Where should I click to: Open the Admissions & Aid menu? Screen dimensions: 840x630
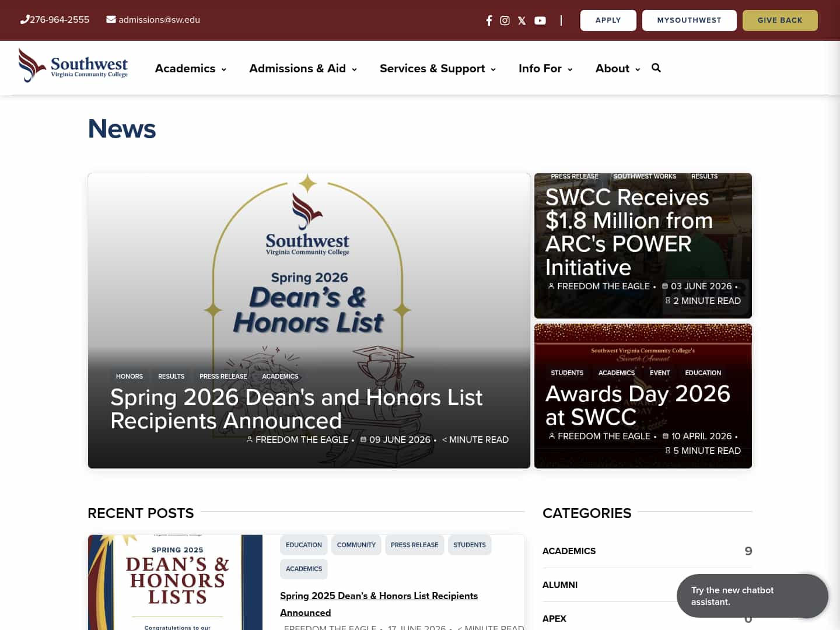pyautogui.click(x=297, y=68)
